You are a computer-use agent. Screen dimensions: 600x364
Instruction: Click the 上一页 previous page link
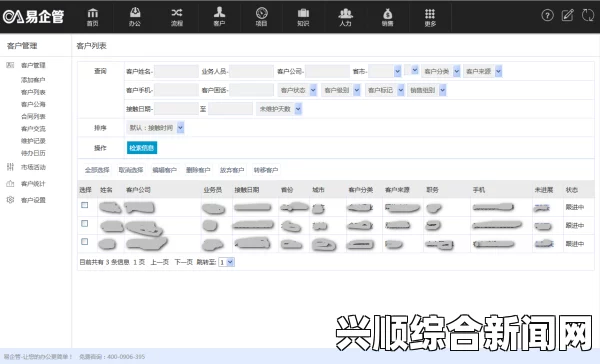click(160, 262)
